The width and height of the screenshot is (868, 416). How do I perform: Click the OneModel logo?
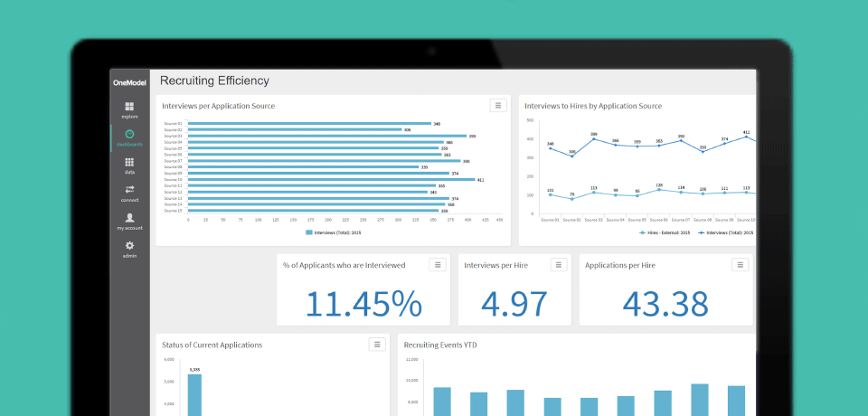[x=129, y=82]
